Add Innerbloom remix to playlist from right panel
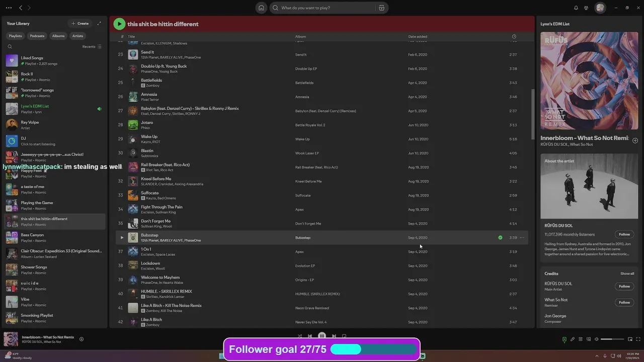 coord(635,140)
